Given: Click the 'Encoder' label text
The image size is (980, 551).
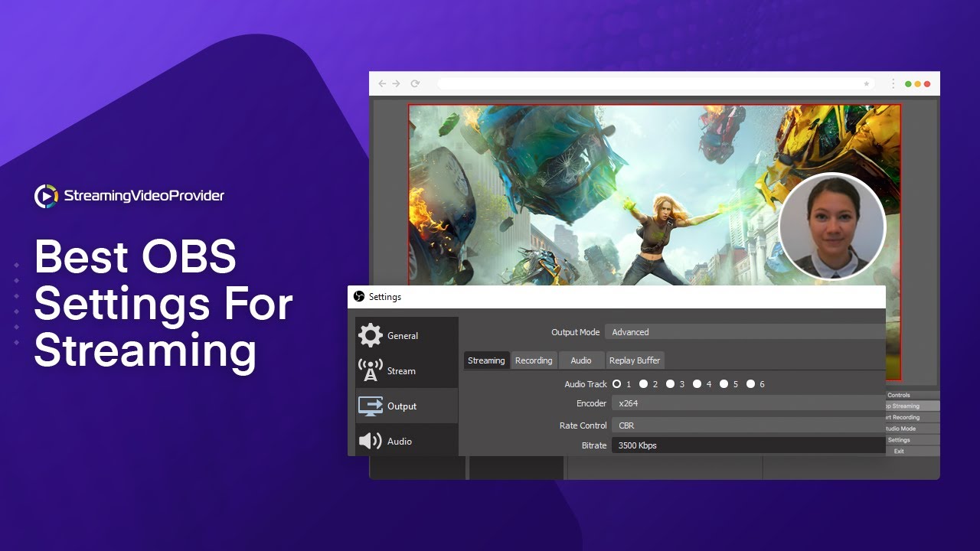Looking at the screenshot, I should (x=591, y=403).
